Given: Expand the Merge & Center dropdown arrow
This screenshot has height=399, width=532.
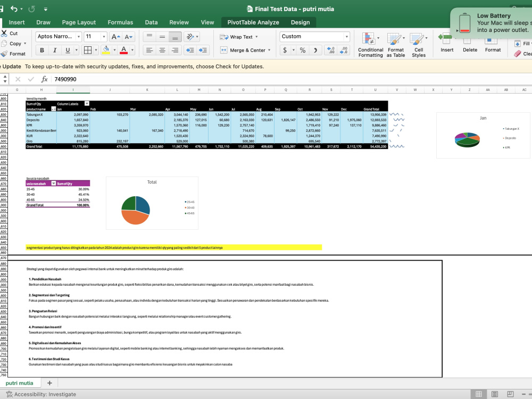Looking at the screenshot, I should click(269, 50).
